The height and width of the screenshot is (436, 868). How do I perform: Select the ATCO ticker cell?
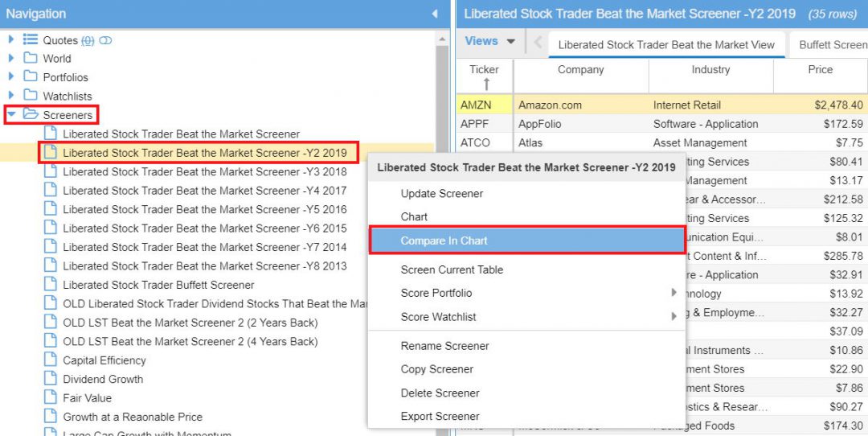tap(485, 142)
